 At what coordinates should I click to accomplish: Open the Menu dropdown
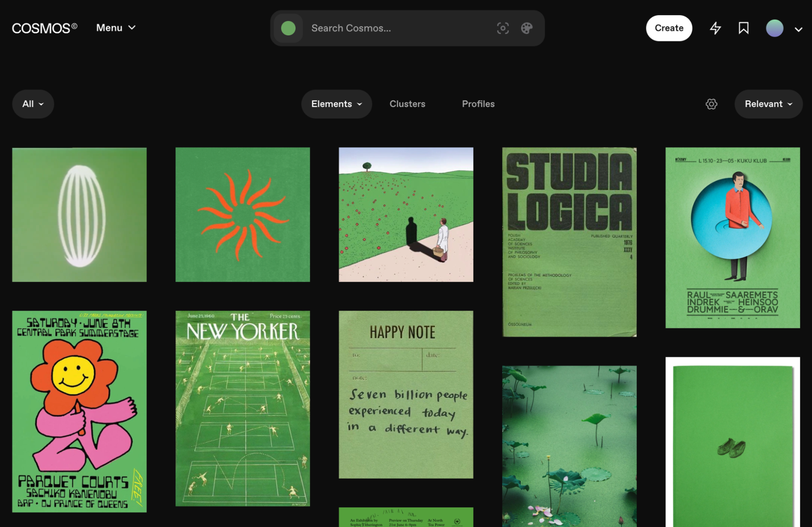coord(116,28)
